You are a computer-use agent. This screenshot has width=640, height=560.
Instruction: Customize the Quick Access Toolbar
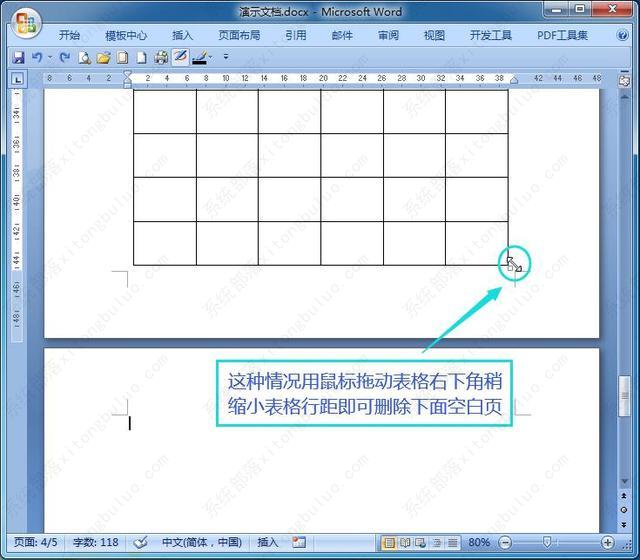point(226,57)
